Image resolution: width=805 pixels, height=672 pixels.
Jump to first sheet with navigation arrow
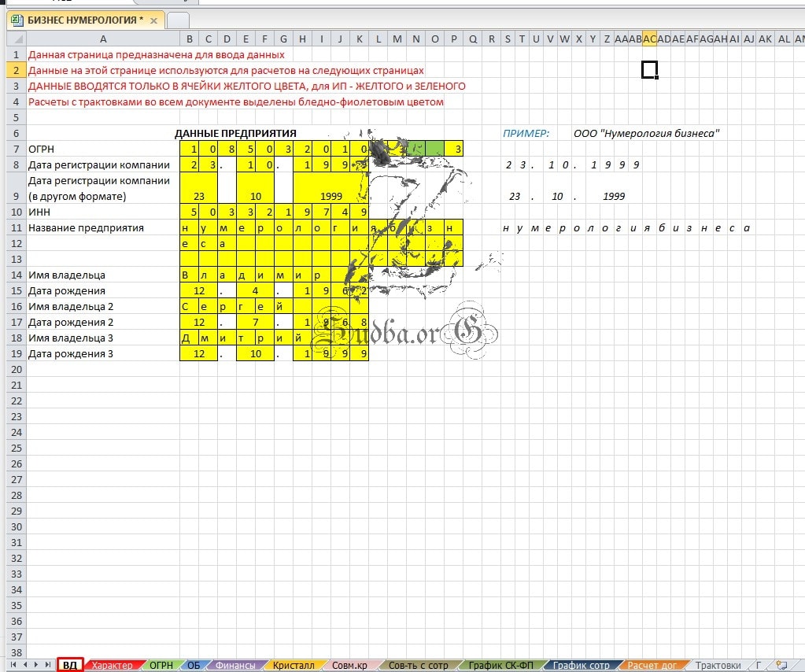tap(13, 665)
